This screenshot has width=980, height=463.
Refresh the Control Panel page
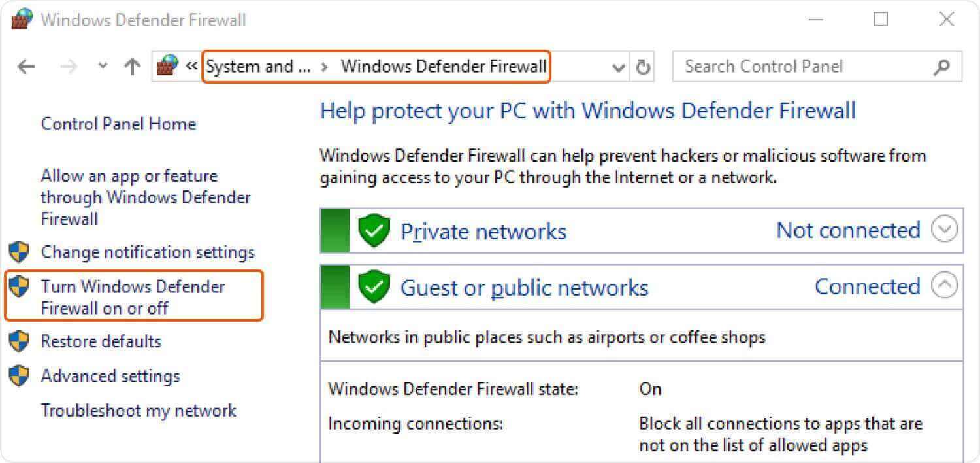point(644,67)
